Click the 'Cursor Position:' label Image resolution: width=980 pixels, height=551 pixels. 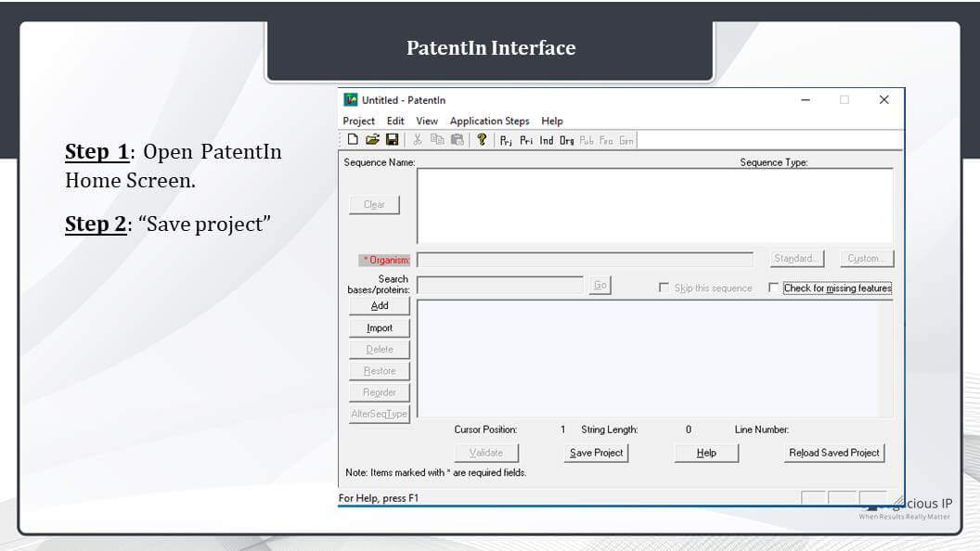click(485, 429)
